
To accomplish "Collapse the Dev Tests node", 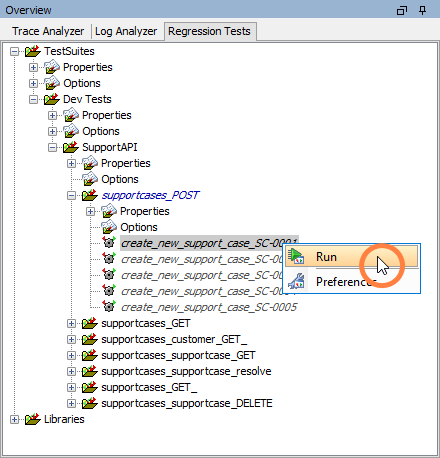I will pyautogui.click(x=33, y=99).
